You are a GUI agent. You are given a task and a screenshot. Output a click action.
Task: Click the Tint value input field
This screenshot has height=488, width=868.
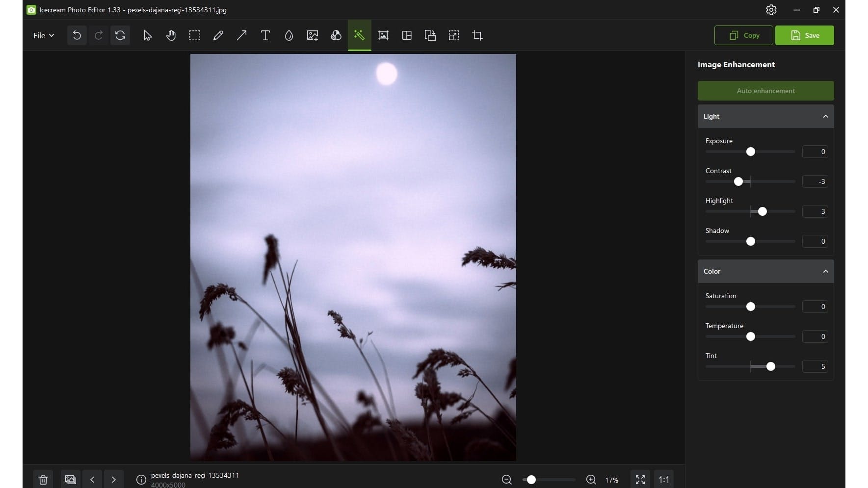coord(815,366)
